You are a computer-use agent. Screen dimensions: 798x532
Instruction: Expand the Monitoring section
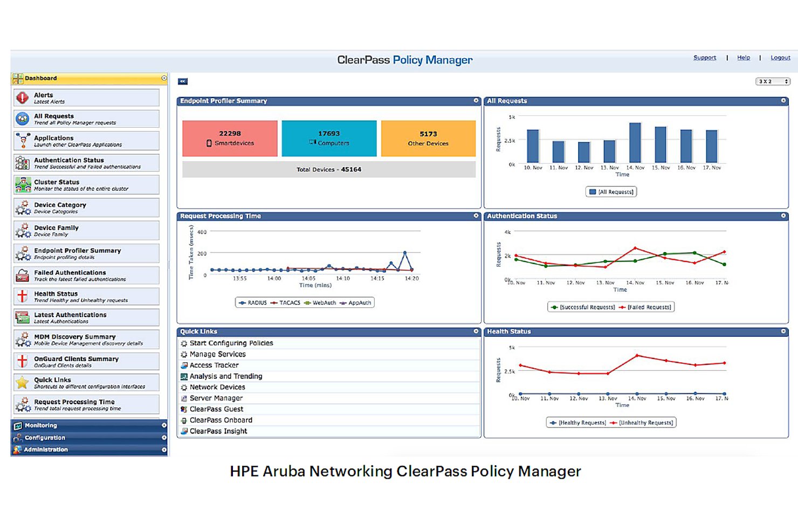click(164, 425)
